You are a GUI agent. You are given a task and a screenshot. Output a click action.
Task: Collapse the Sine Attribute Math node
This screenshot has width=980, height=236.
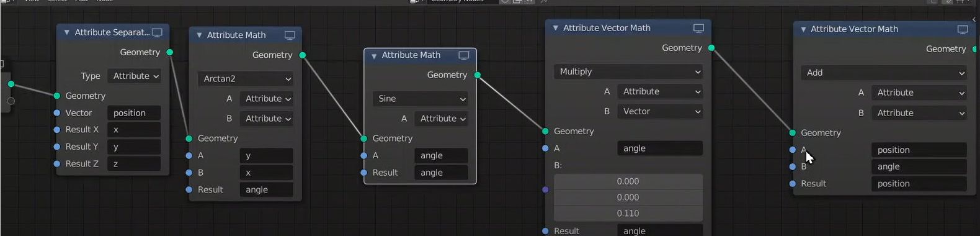pos(374,56)
